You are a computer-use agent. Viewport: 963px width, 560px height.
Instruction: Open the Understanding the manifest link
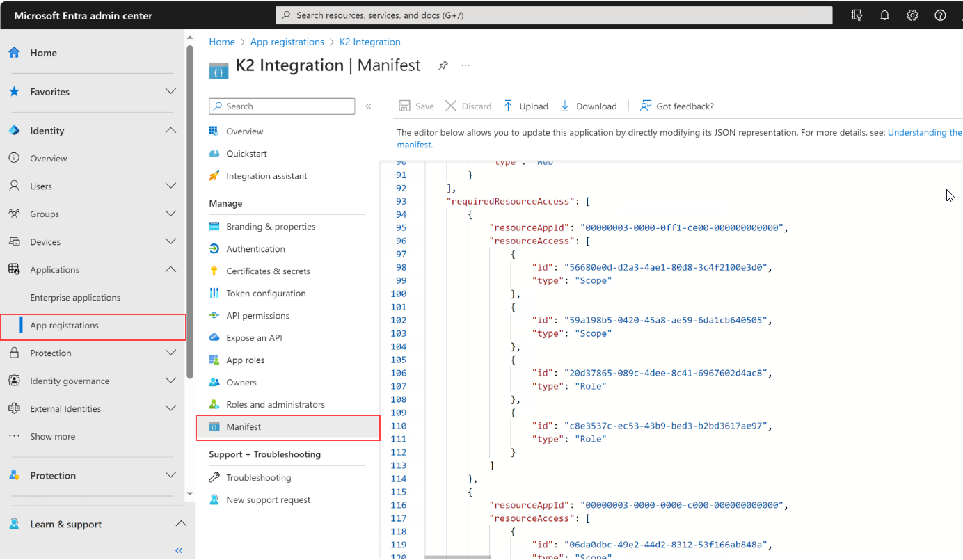point(925,132)
